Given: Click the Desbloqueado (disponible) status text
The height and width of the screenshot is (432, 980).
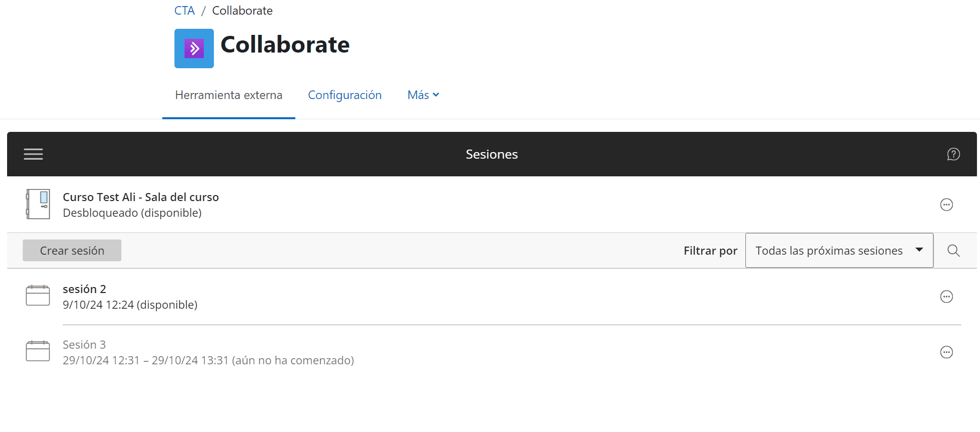Looking at the screenshot, I should [132, 213].
